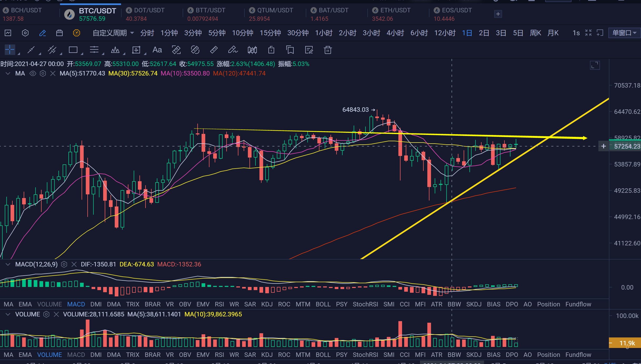The width and height of the screenshot is (641, 364).
Task: Select the 4小时 timeframe
Action: (x=395, y=33)
